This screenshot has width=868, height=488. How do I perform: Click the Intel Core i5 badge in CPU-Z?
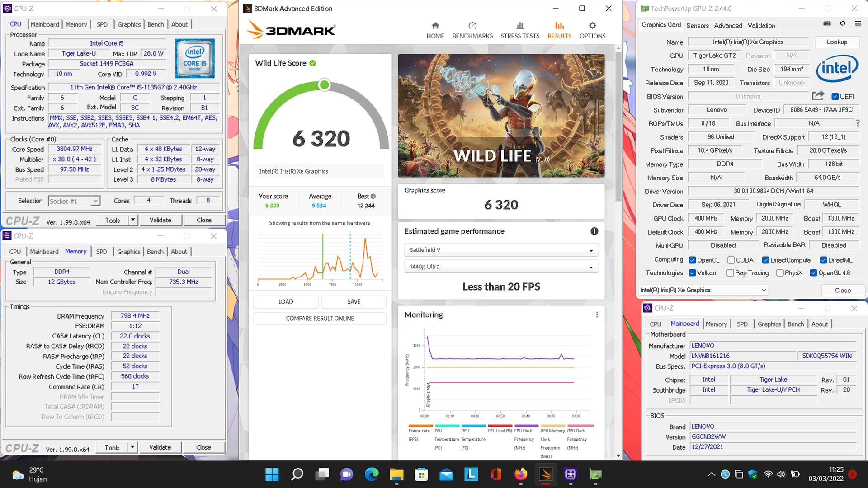pyautogui.click(x=195, y=58)
